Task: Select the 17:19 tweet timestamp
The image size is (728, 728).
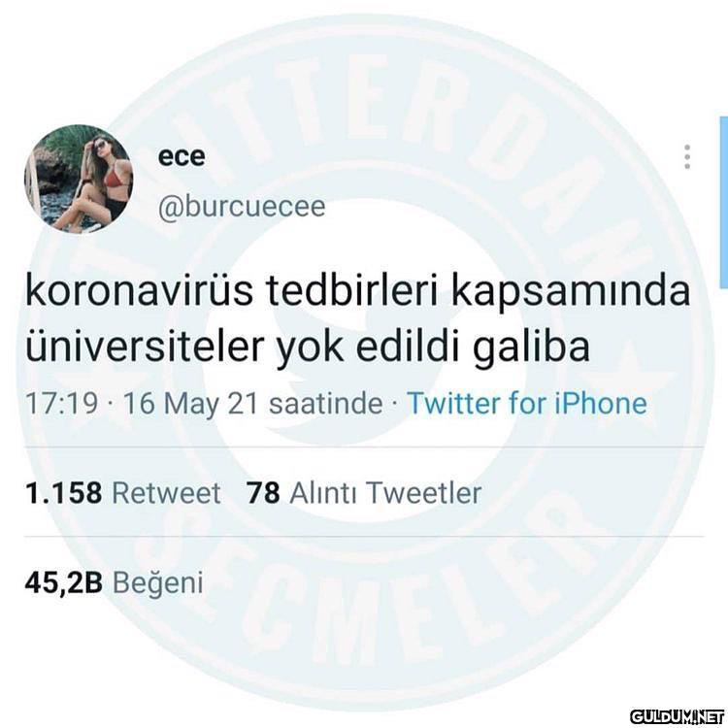Action: pos(61,403)
